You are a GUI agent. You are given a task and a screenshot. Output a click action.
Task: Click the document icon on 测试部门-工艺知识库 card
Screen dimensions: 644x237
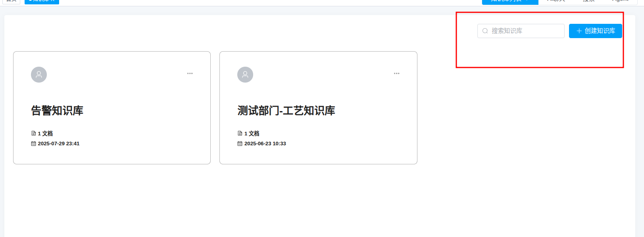click(x=240, y=133)
